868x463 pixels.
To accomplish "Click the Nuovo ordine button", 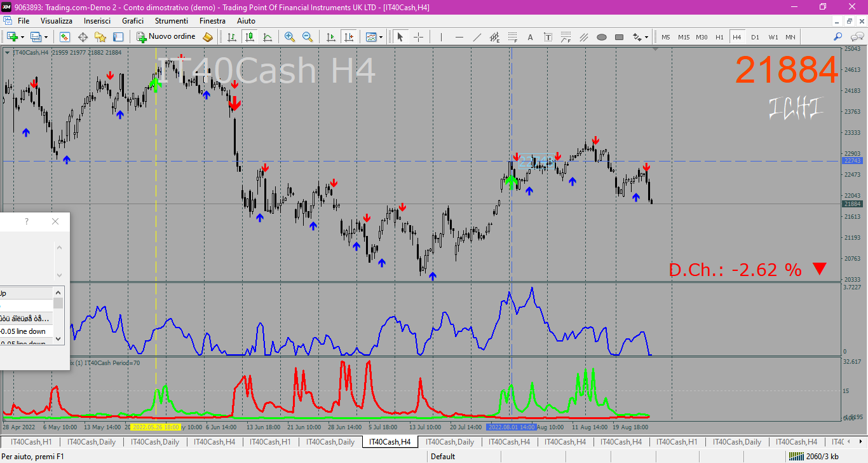I will coord(166,37).
